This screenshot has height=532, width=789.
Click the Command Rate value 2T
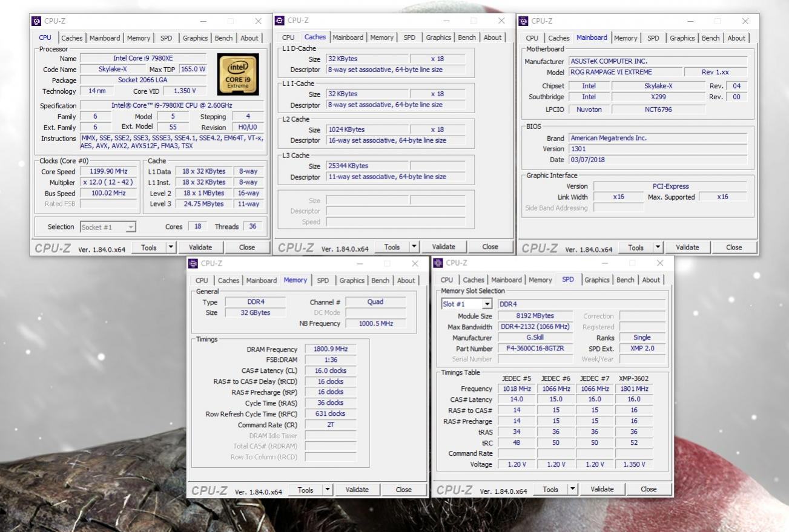(330, 425)
